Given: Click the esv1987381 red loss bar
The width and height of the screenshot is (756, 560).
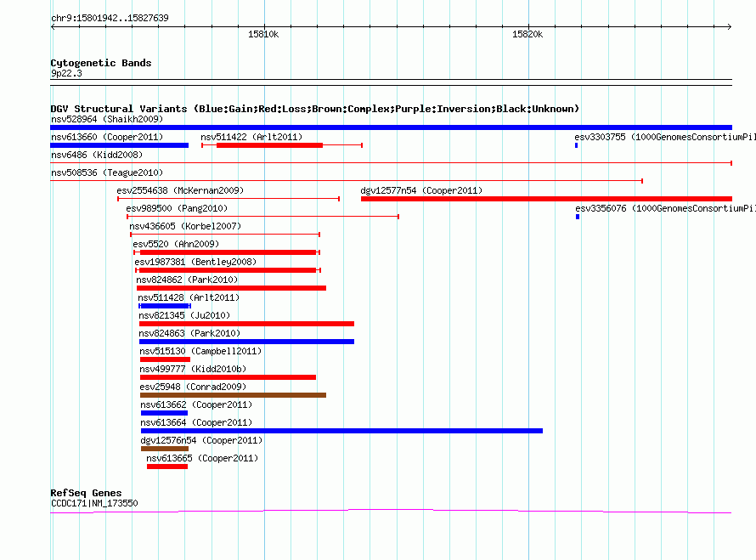Looking at the screenshot, I should [x=228, y=270].
